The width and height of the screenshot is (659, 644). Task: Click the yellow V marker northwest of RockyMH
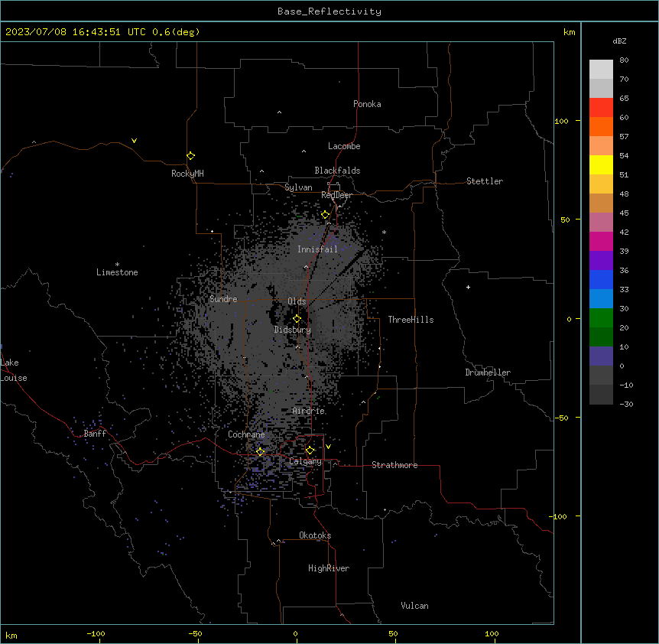134,141
